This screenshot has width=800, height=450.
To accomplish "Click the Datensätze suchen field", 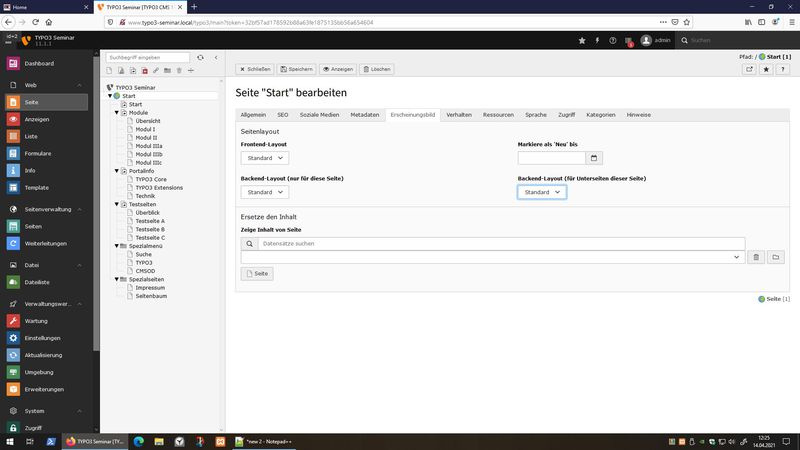I will pyautogui.click(x=502, y=244).
